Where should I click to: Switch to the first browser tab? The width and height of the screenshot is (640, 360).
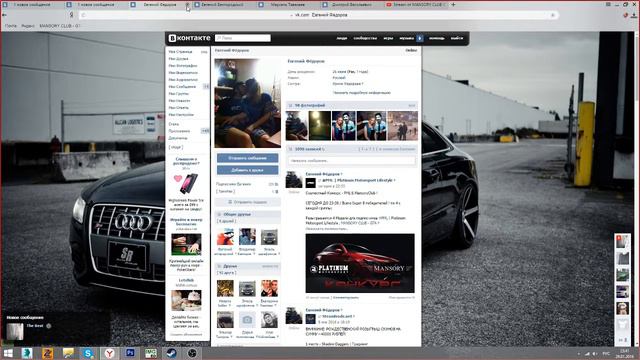pos(32,4)
